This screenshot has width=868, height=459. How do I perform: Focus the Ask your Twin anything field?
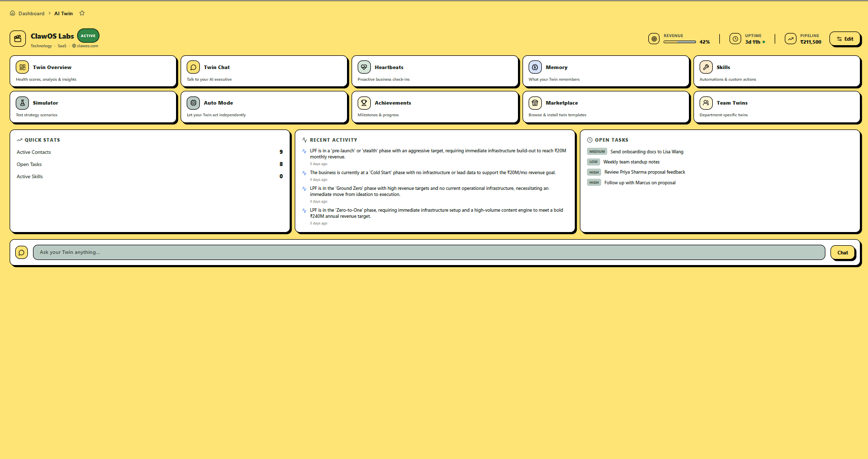429,252
